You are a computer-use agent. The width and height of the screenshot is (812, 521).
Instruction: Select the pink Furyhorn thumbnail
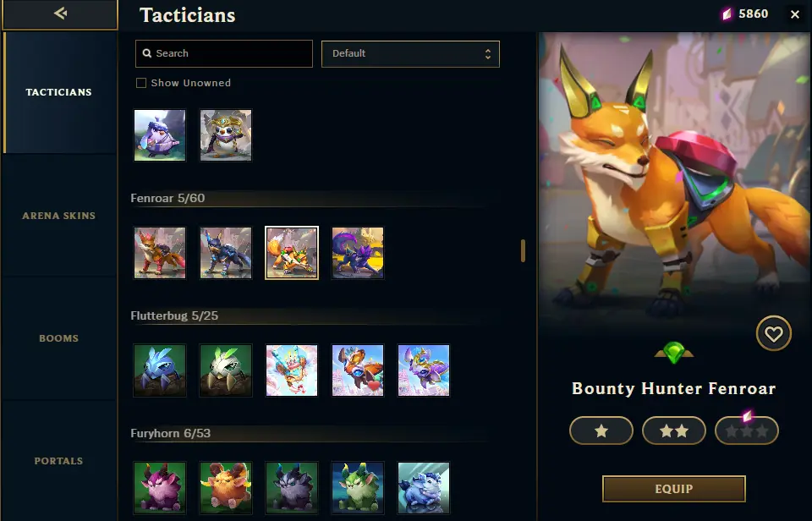(160, 488)
